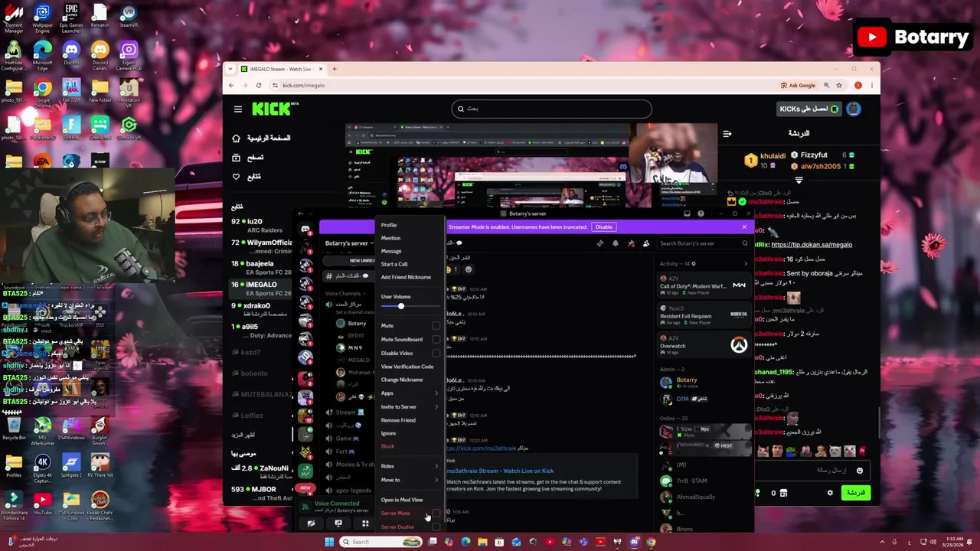This screenshot has width=980, height=551.
Task: Open pinned messages in Discord channel header
Action: (631, 243)
